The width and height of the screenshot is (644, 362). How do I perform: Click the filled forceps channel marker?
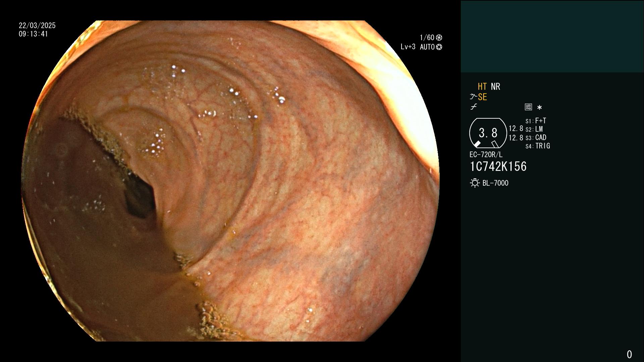(477, 144)
